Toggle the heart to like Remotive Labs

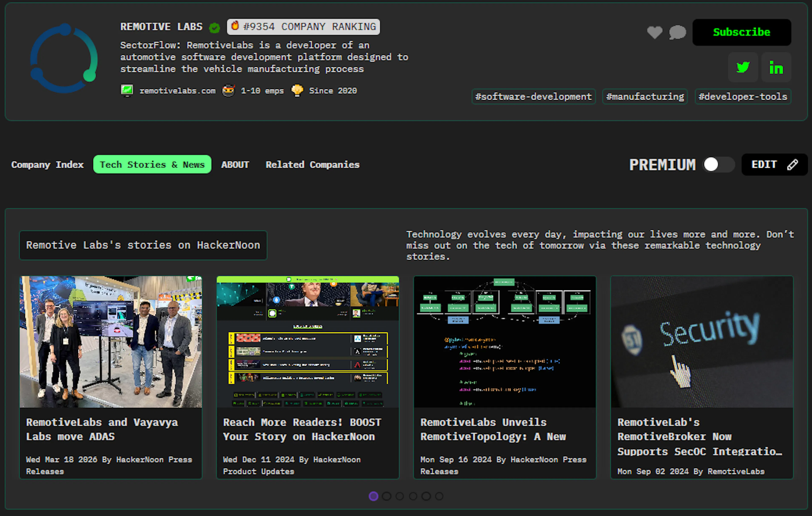(x=655, y=32)
